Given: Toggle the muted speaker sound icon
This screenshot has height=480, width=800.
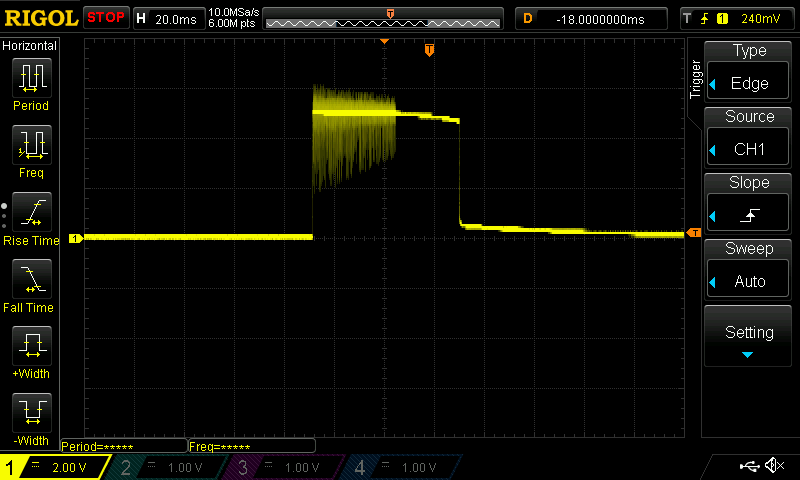Looking at the screenshot, I should 774,465.
